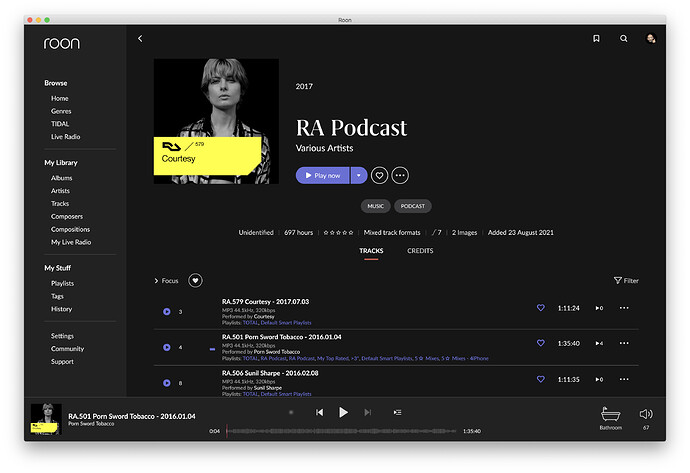Open Bathroom zone selector

[x=611, y=418]
